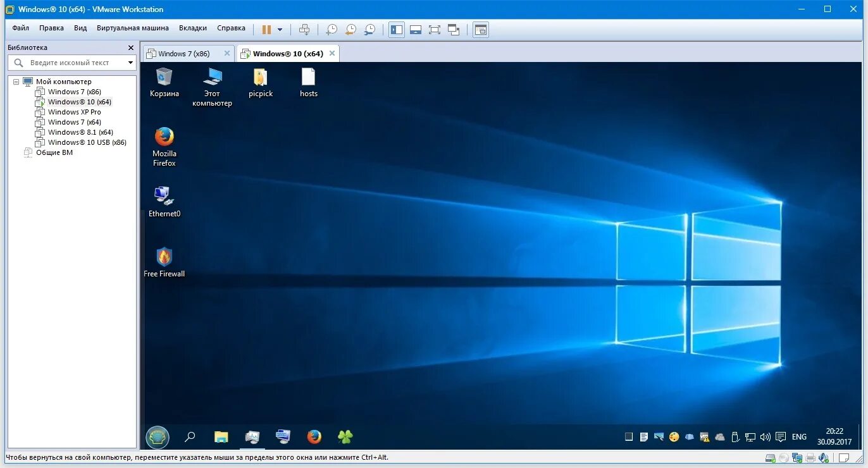Open the power options dropdown arrow beside Pause
Viewport: 868px width, 468px height.
(x=280, y=30)
